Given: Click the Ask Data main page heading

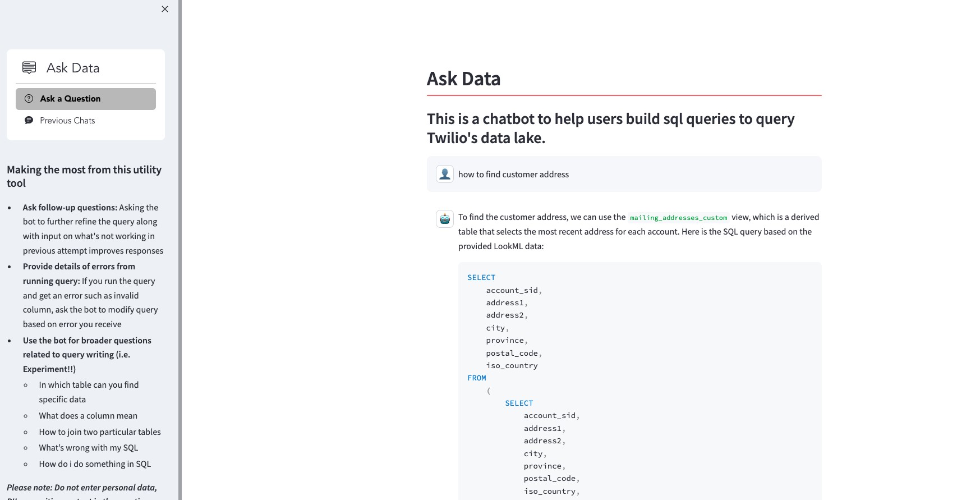Looking at the screenshot, I should (463, 79).
